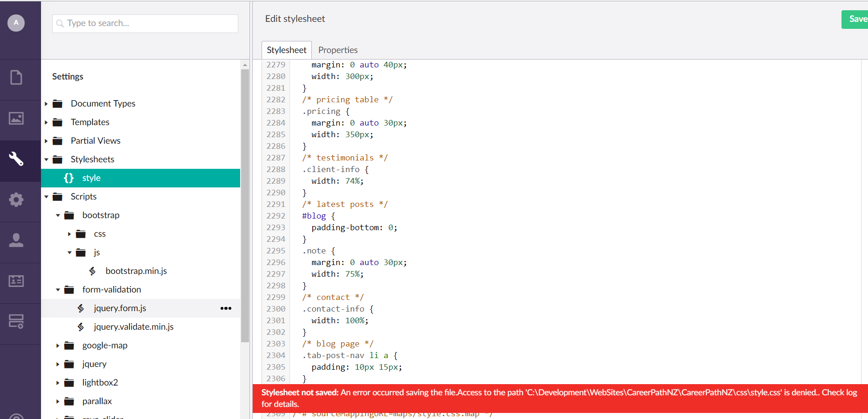Collapse the bootstrap folder arrow
868x419 pixels.
(58, 215)
